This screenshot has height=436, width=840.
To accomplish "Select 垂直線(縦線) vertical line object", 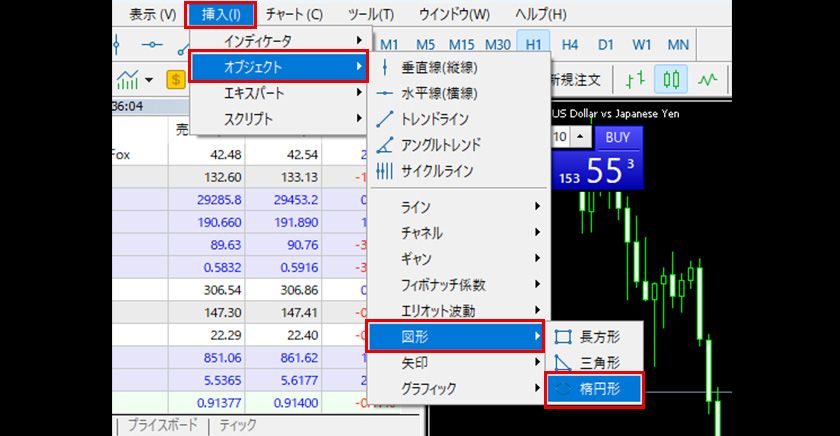I will [440, 67].
